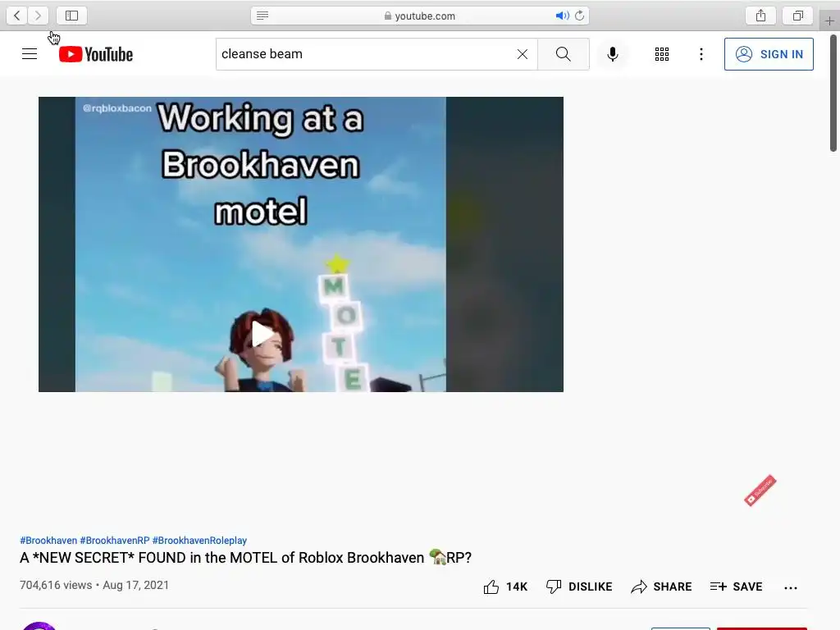
Task: Go back with Safari's back arrow
Action: click(x=17, y=16)
